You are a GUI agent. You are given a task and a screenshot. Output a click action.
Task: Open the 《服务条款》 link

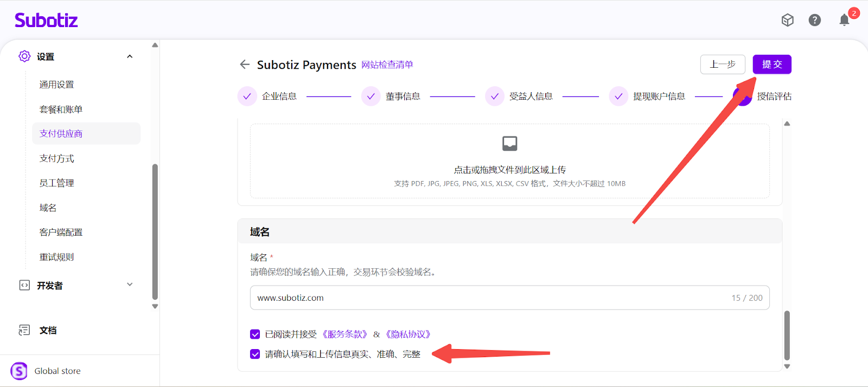pos(345,334)
